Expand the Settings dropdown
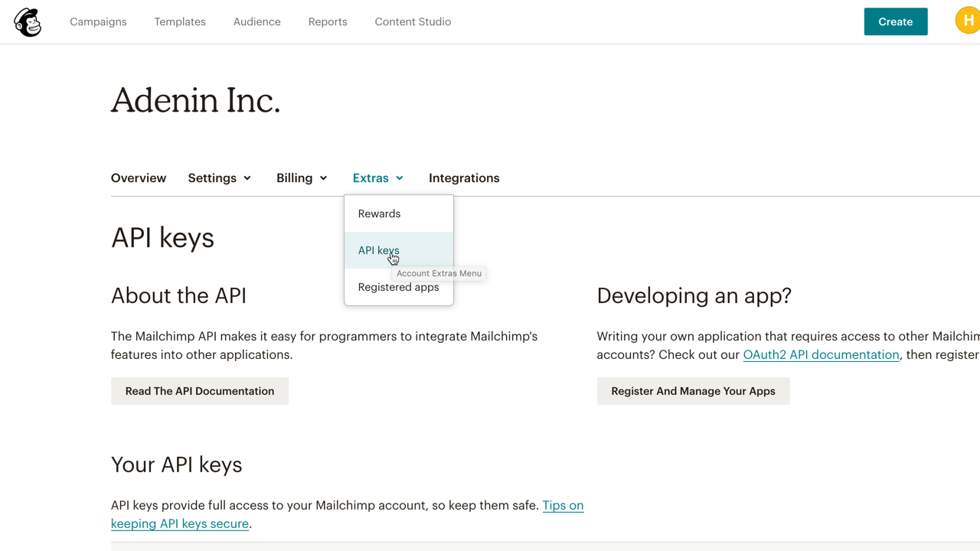 point(220,178)
